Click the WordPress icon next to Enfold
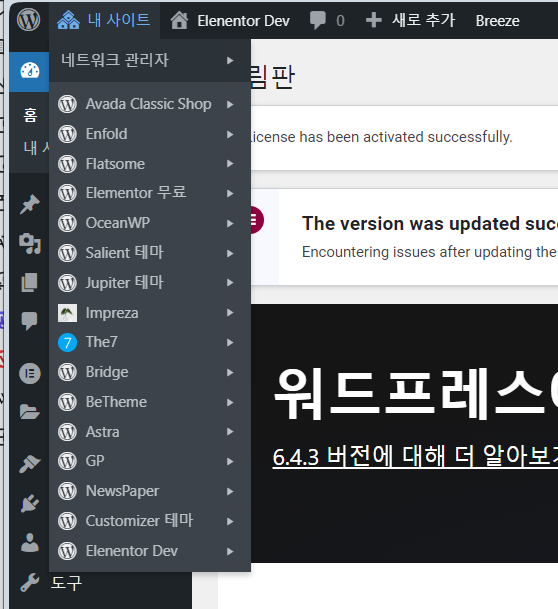Screen dimensions: 558x609 click(68, 134)
